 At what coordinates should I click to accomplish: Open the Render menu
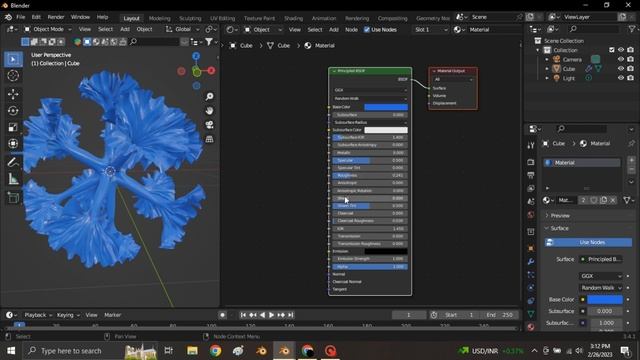(x=56, y=17)
